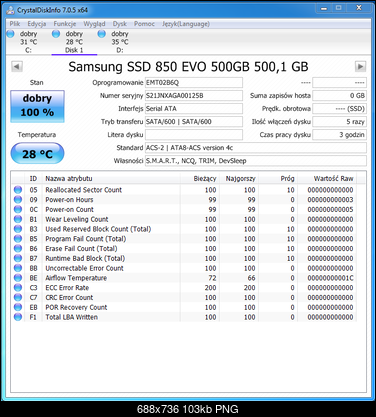Select the ECC Error Rate attribute name

[67, 288]
